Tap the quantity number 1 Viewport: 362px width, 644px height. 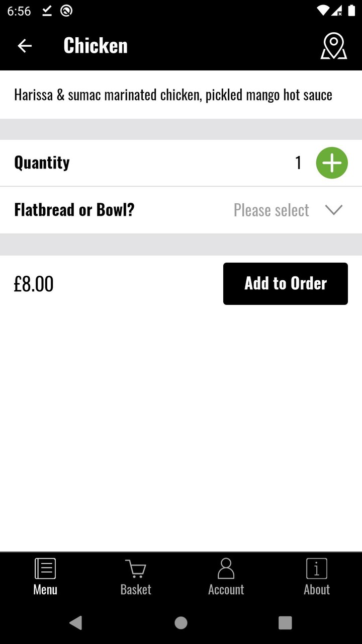[298, 163]
